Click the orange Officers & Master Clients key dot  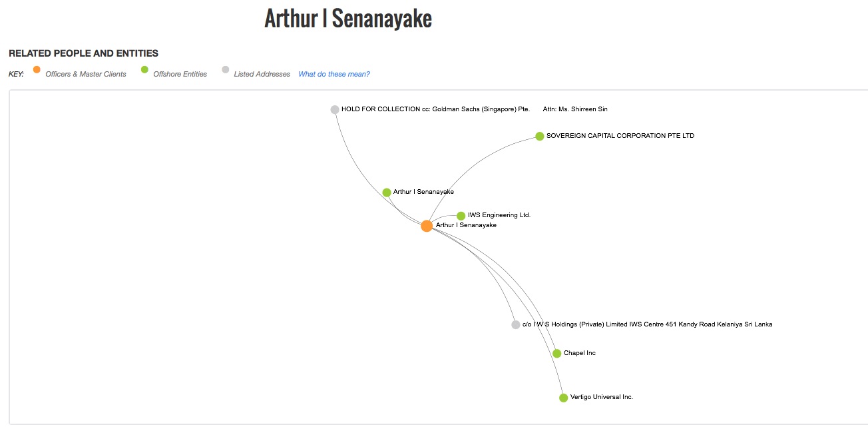tap(37, 69)
